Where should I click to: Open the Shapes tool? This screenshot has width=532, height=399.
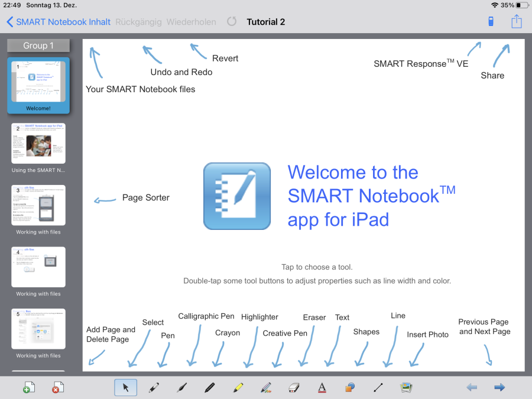(x=350, y=388)
